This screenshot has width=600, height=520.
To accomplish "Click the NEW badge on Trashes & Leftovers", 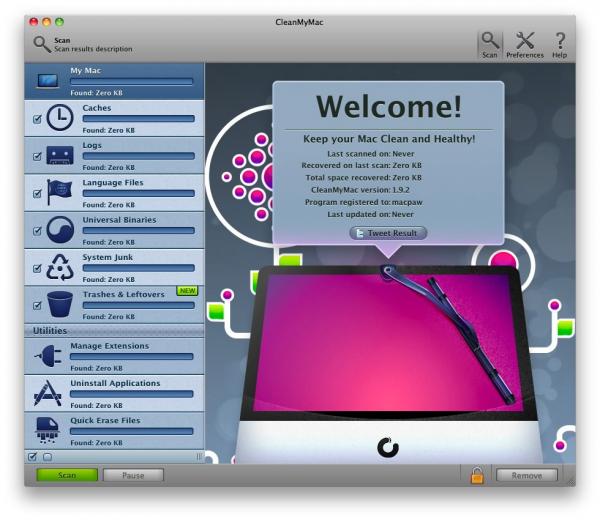I will pyautogui.click(x=187, y=291).
